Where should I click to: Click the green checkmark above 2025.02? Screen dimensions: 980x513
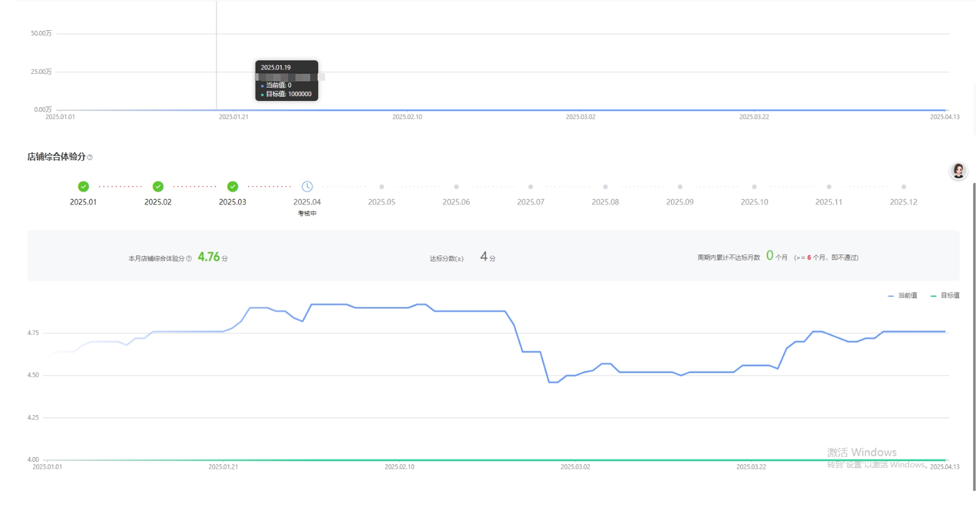click(x=158, y=187)
